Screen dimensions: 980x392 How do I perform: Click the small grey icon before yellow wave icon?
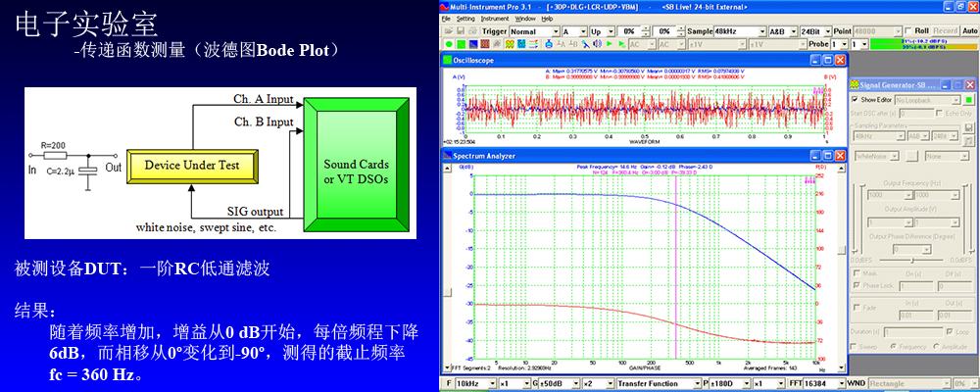point(497,44)
